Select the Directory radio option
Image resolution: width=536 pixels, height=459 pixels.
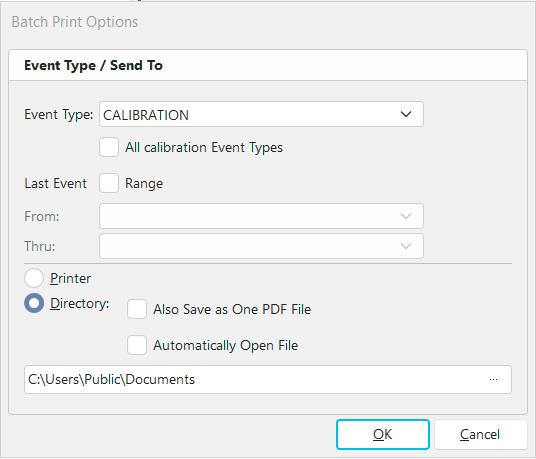coord(34,303)
